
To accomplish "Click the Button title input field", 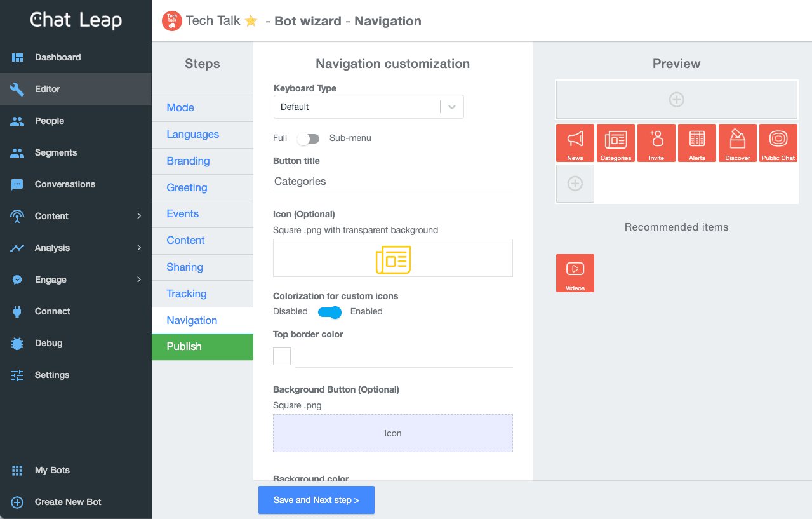I will [x=392, y=181].
